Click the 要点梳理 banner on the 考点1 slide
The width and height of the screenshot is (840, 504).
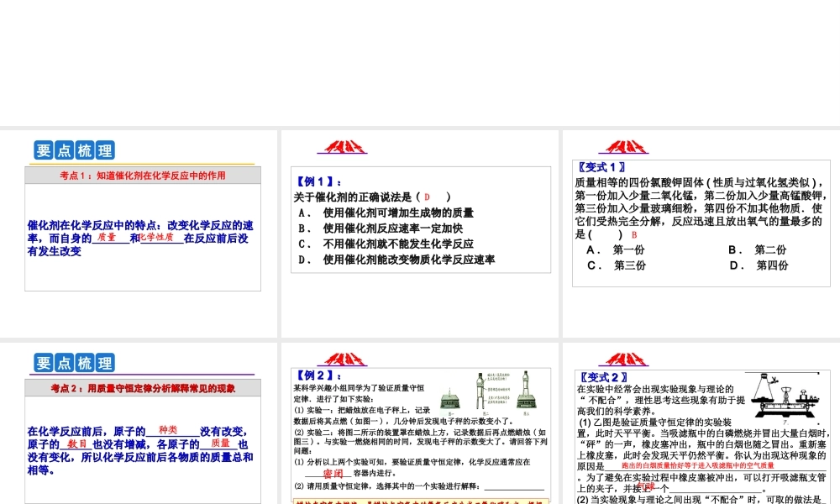coord(75,150)
